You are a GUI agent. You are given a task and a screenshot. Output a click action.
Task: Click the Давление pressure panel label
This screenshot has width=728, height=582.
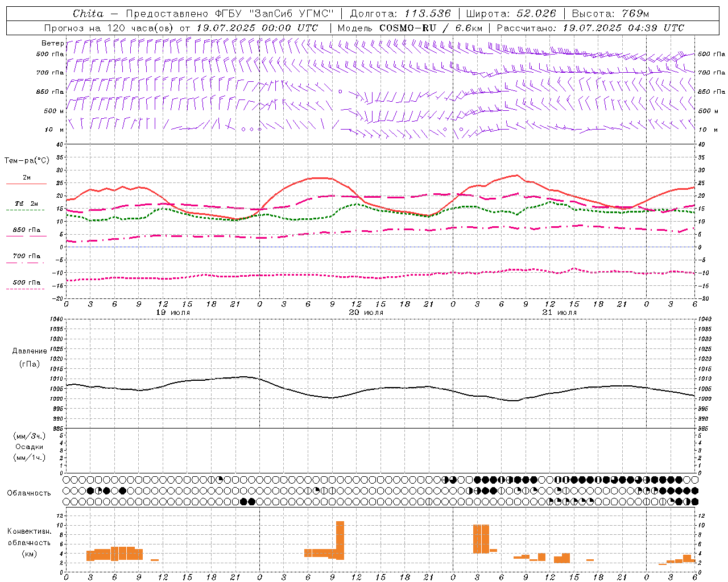(x=30, y=351)
